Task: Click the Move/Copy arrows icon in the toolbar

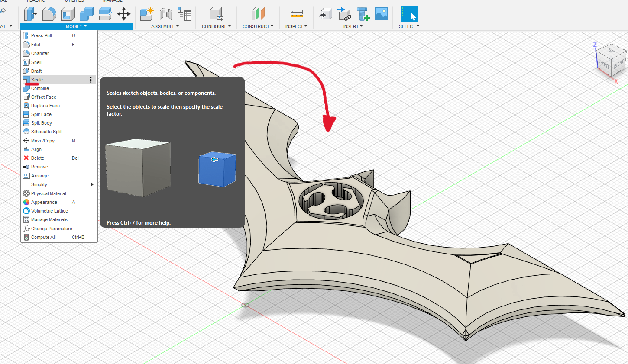Action: [124, 14]
